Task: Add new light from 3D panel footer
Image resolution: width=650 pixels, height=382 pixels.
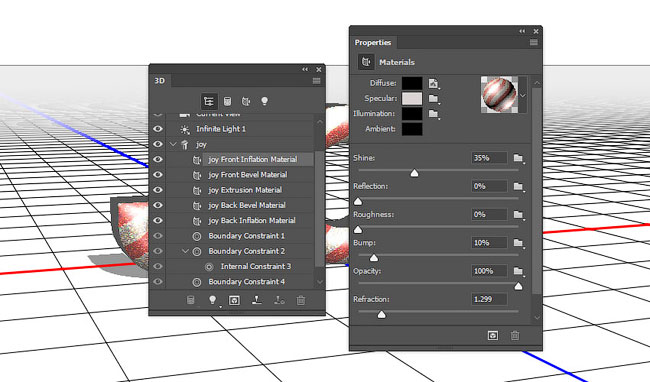Action: (213, 300)
